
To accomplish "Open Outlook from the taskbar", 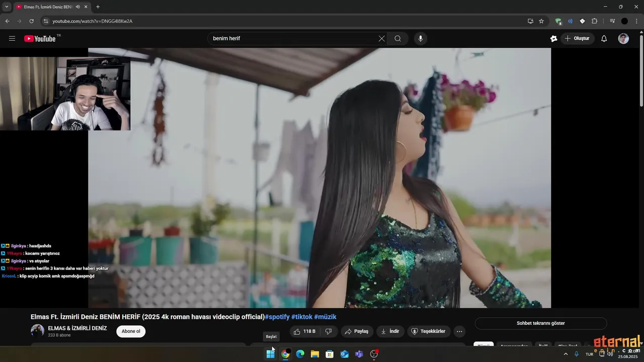I will tap(345, 354).
